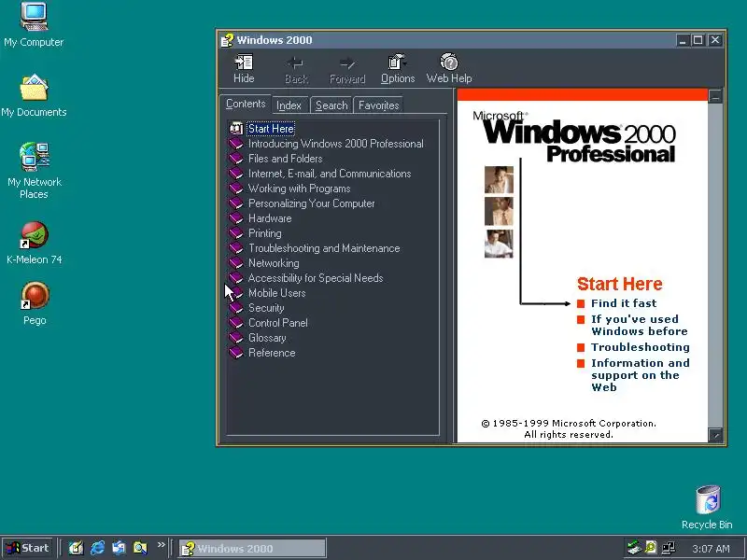Select the Pego shortcut icon
This screenshot has width=747, height=560.
point(34,295)
